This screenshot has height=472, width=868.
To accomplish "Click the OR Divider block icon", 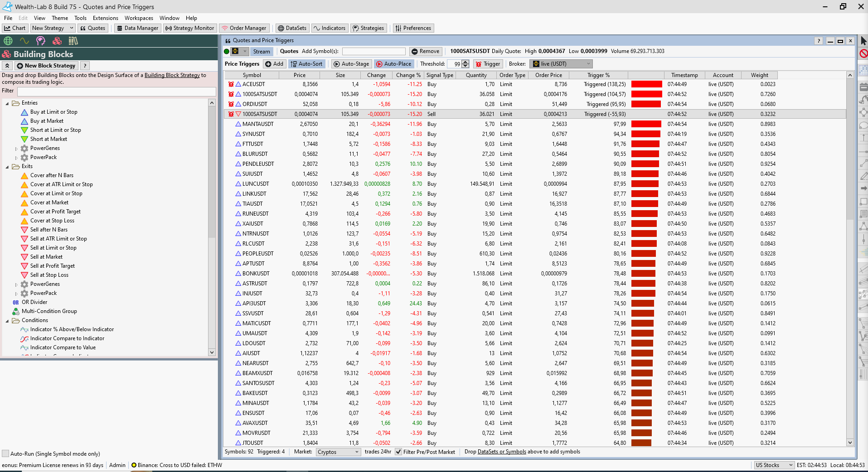I will click(x=16, y=302).
